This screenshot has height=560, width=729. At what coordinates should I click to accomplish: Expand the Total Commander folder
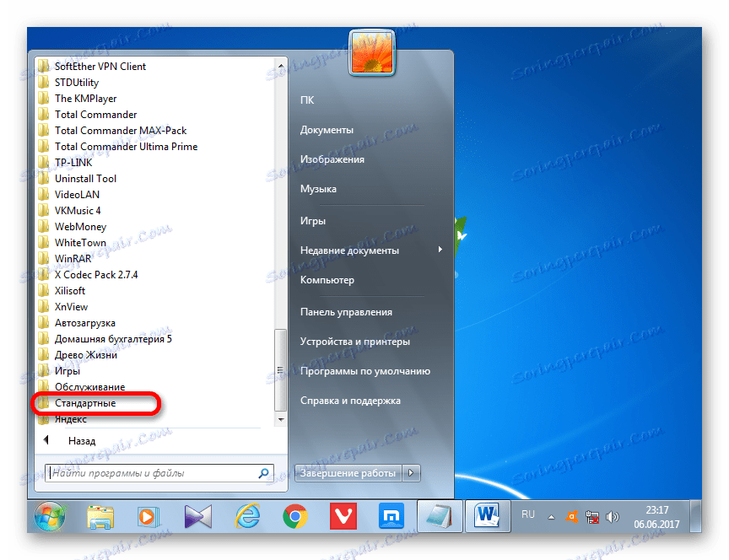pos(96,115)
